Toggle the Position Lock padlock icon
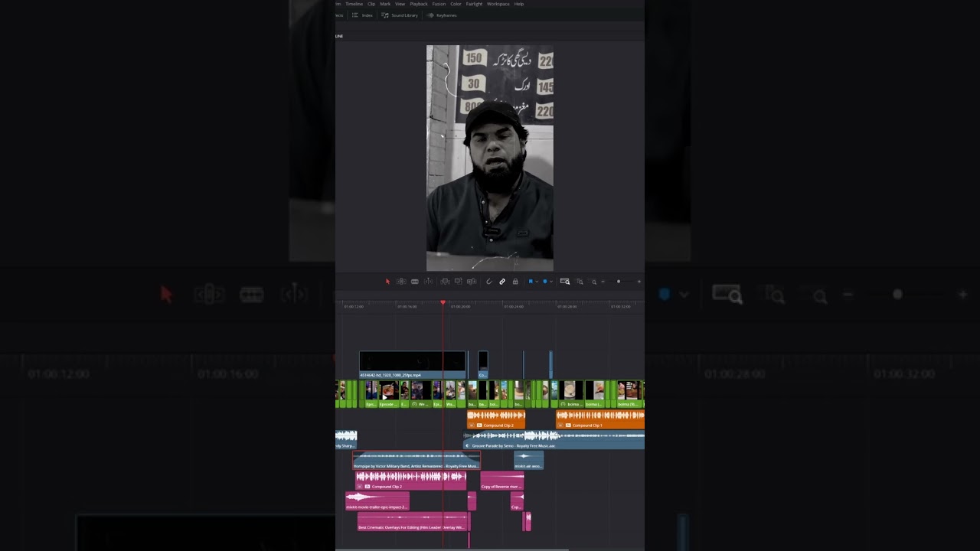Screen dimensions: 980x551 tap(515, 282)
